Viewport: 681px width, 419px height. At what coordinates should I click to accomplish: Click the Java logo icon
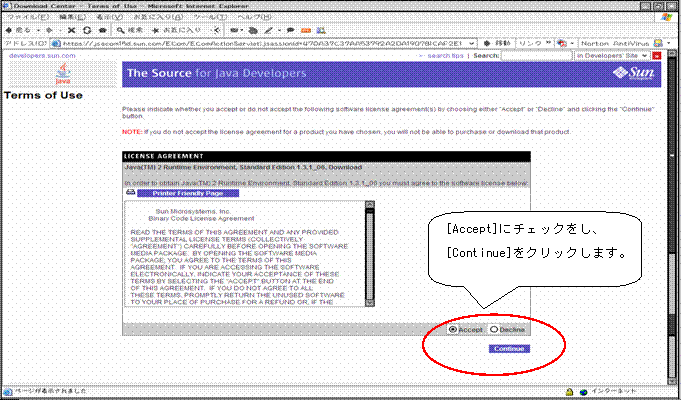point(63,72)
